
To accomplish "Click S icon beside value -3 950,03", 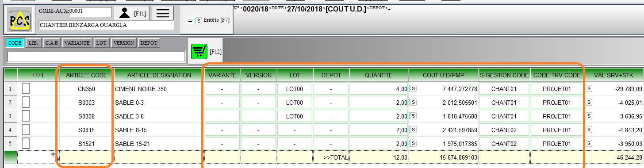I will pos(589,144).
